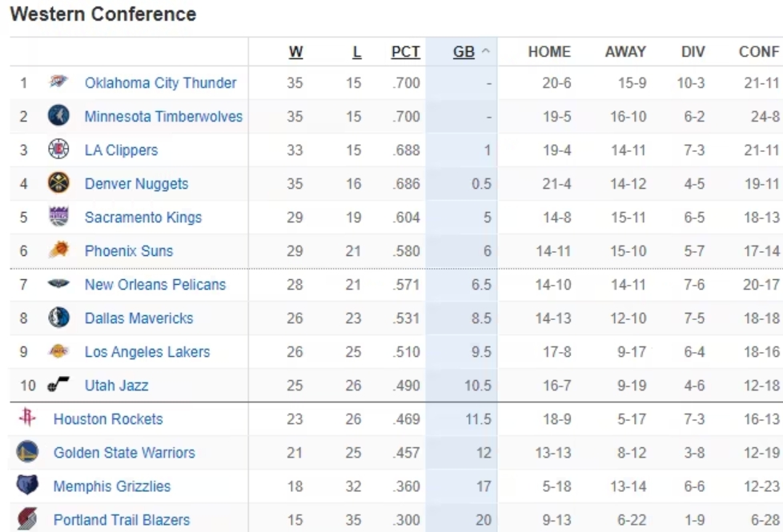
Task: Click the HOME column header
Action: (x=549, y=52)
